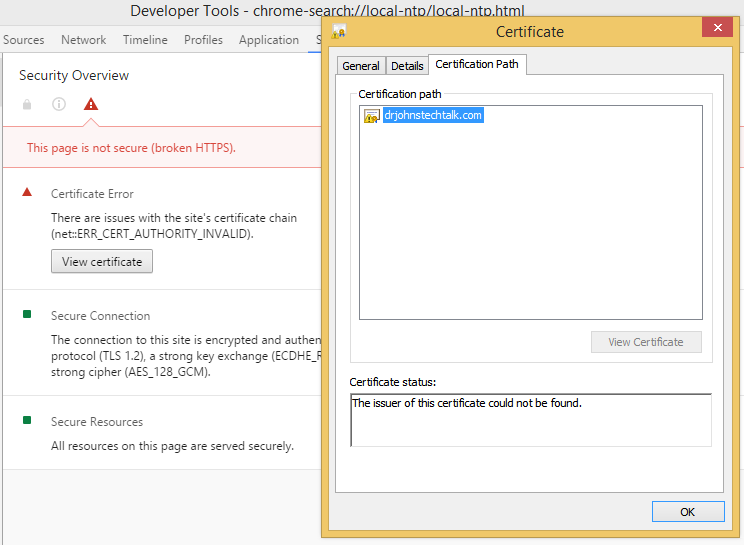This screenshot has width=744, height=545.
Task: Switch to the Details tab
Action: click(x=407, y=66)
